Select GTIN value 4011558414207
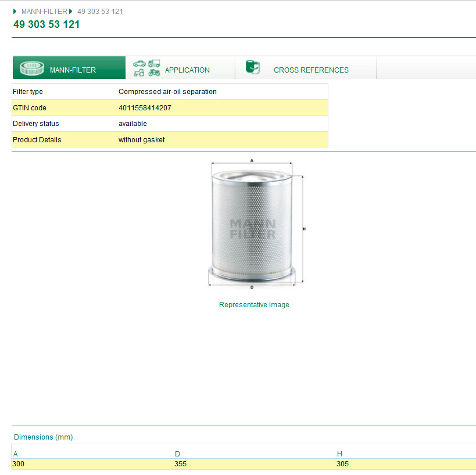 click(145, 108)
